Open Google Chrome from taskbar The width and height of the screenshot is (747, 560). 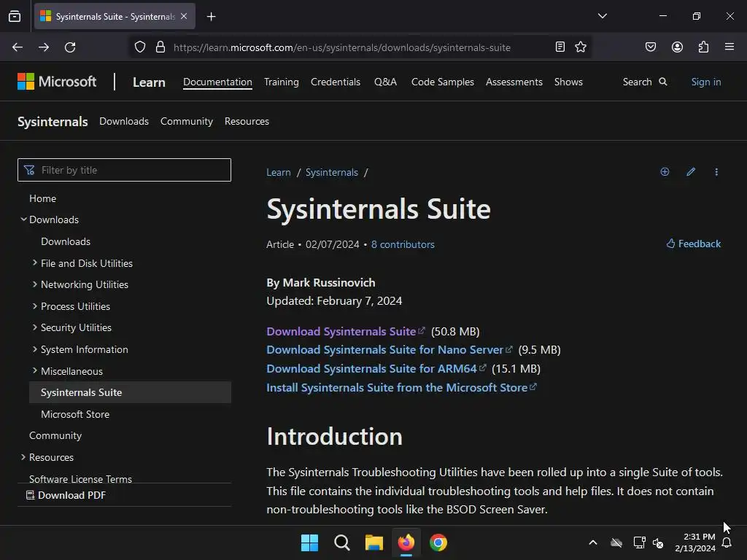438,542
